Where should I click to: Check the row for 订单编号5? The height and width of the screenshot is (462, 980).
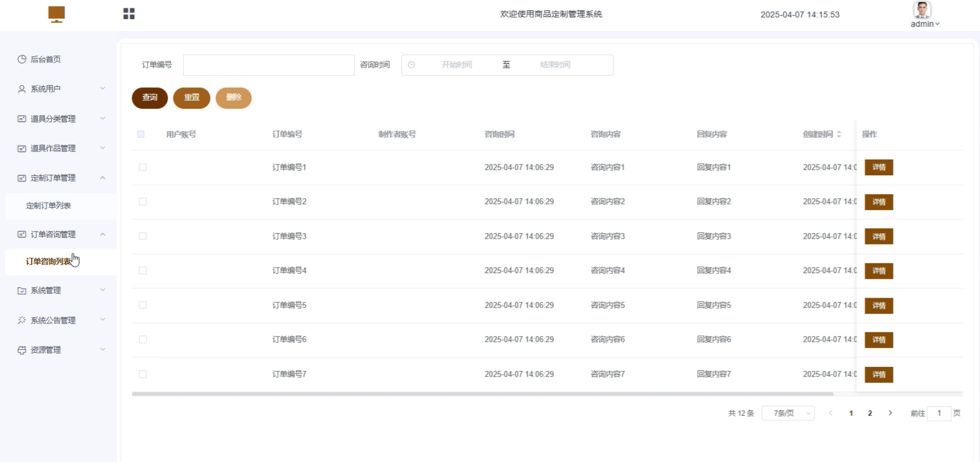(x=143, y=305)
